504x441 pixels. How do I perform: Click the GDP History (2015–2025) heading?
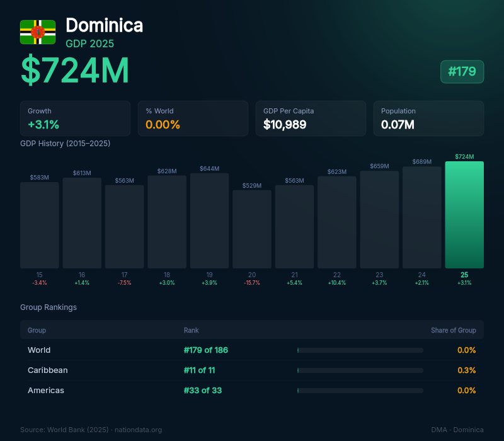coord(66,144)
